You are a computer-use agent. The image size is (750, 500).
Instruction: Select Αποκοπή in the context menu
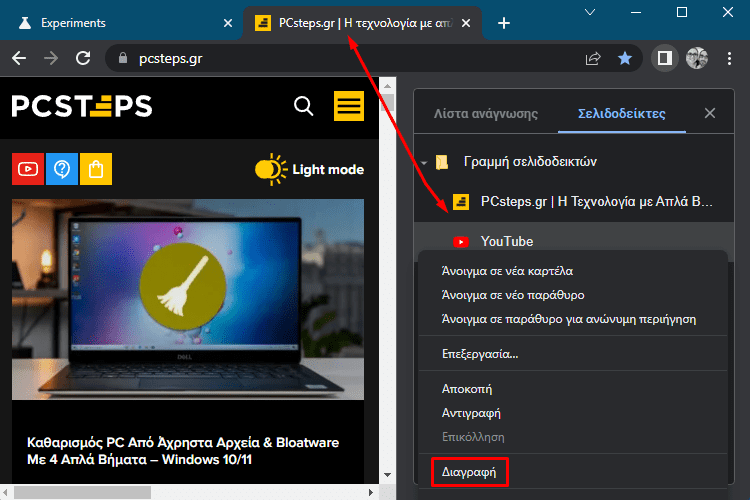[x=467, y=389]
